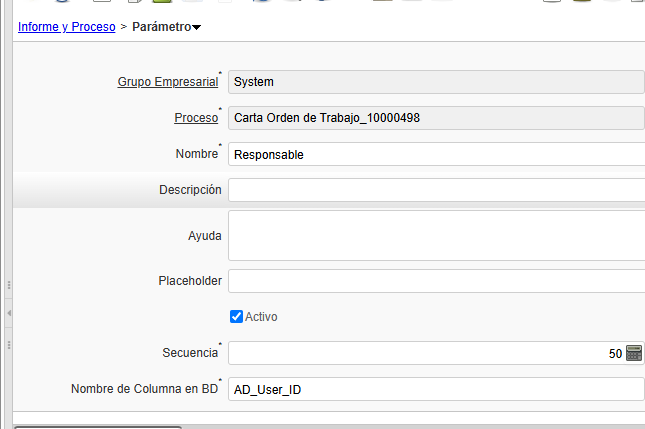Focus the Descripción text field
Image resolution: width=645 pixels, height=429 pixels.
[436, 190]
